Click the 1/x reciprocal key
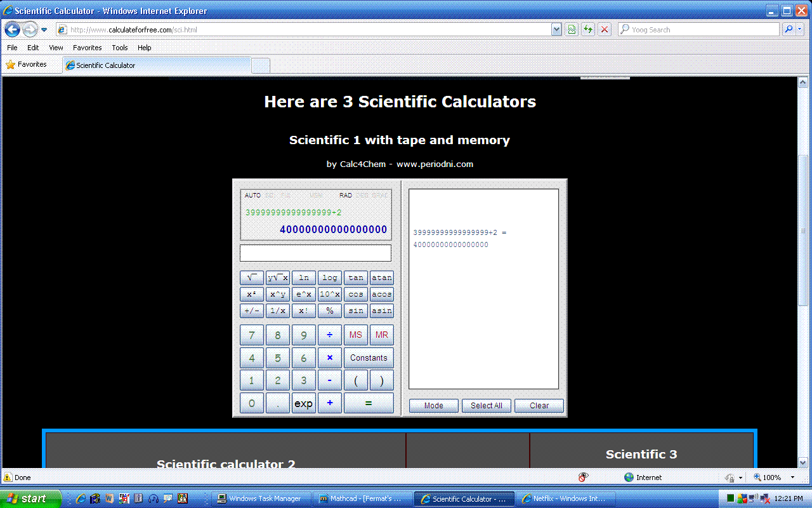This screenshot has width=812, height=508. 278,311
